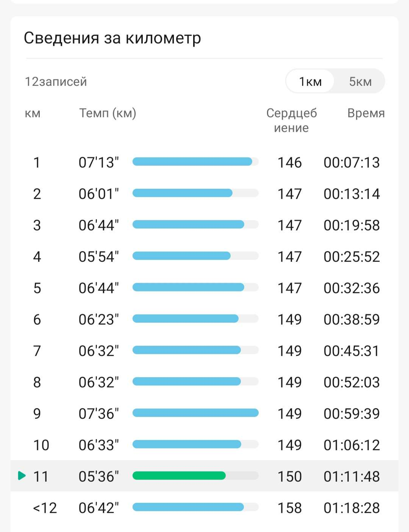Tap the 06'01" pace for kilometer 2
This screenshot has width=409, height=532.
(x=98, y=194)
